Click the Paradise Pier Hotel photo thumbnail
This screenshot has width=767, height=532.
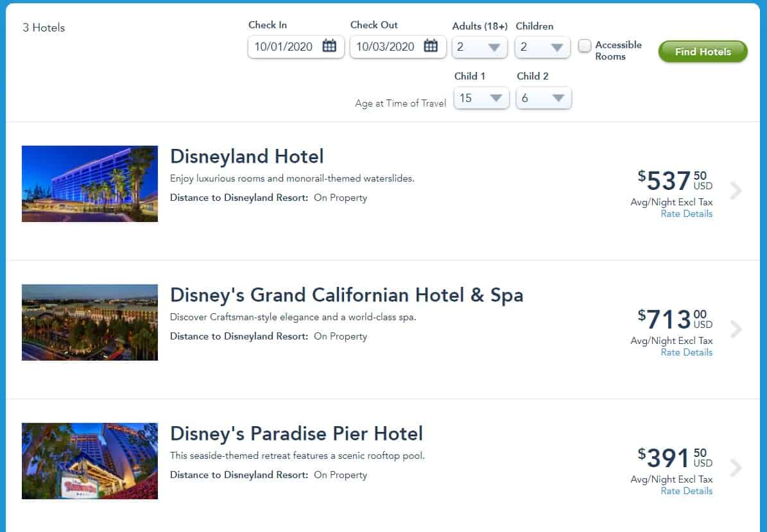[90, 461]
